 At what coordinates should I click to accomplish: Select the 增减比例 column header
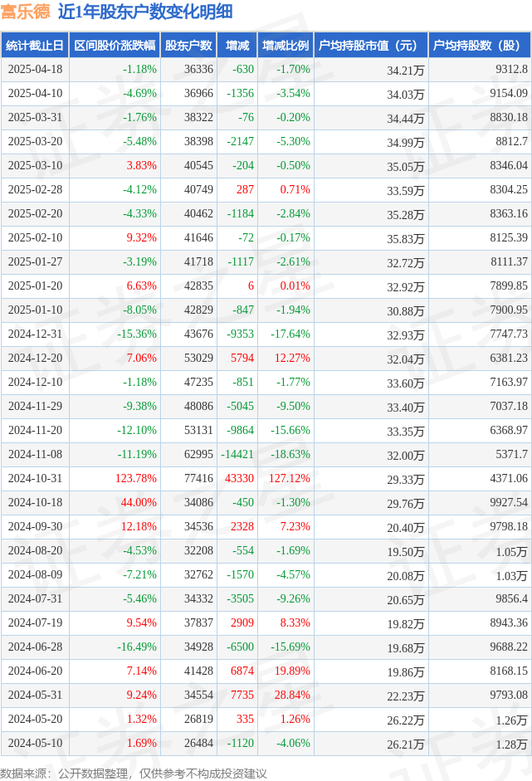coord(286,46)
